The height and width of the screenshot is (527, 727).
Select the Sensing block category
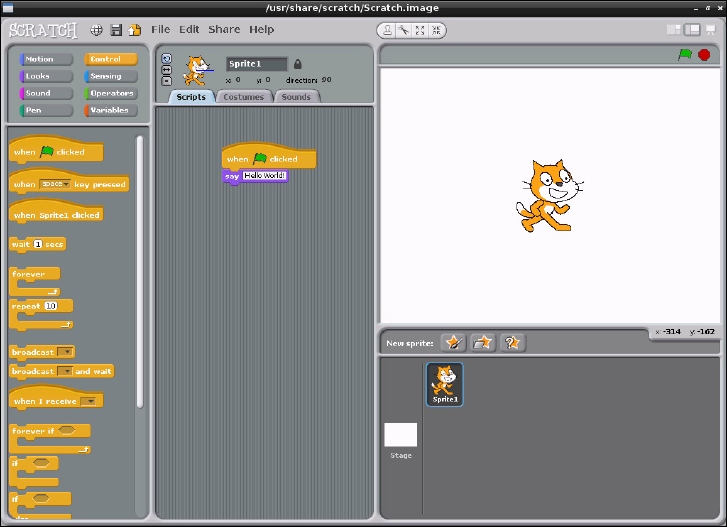pyautogui.click(x=111, y=76)
